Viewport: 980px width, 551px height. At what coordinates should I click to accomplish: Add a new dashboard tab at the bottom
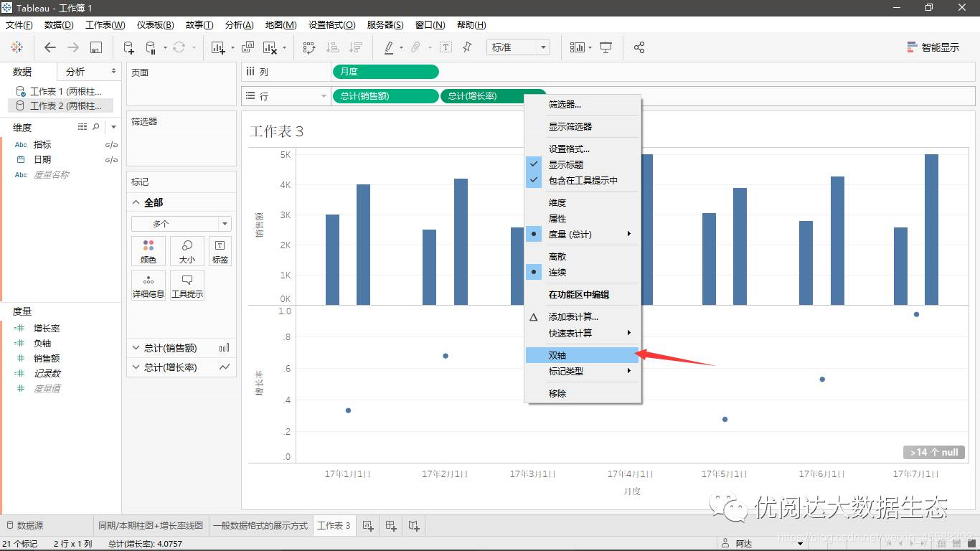tap(391, 526)
